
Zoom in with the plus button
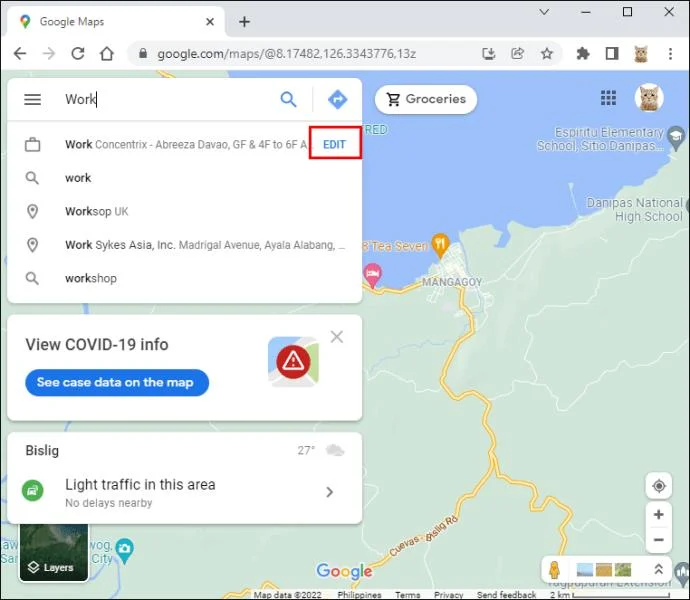tap(659, 514)
